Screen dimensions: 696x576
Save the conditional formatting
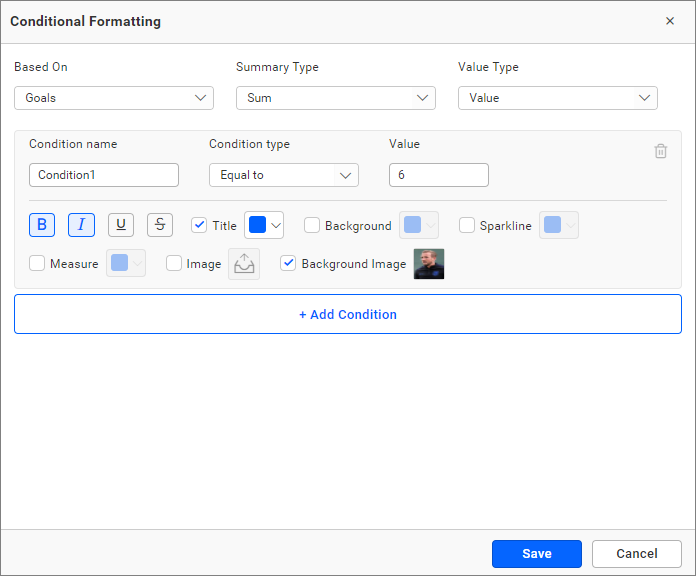[537, 554]
